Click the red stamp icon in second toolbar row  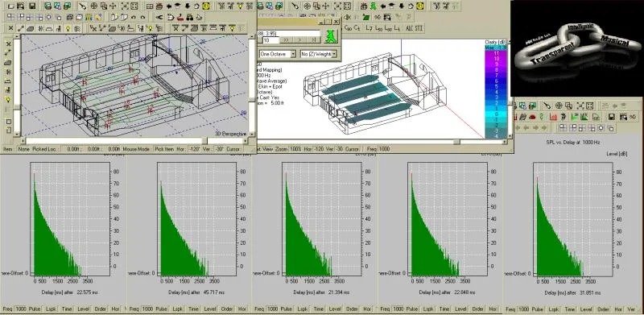coord(180,17)
